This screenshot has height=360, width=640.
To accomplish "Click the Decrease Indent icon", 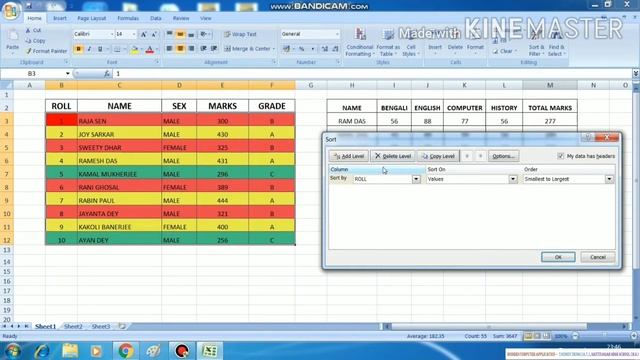I will tap(203, 49).
